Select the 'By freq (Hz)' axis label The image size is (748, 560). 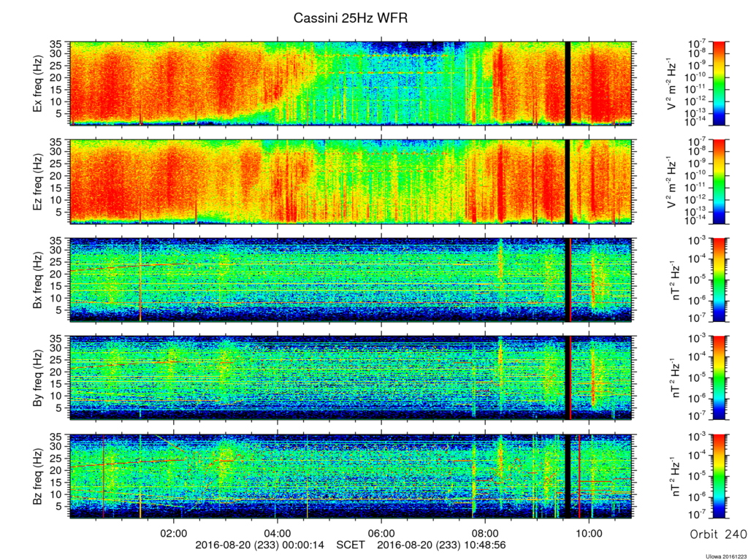pyautogui.click(x=38, y=377)
